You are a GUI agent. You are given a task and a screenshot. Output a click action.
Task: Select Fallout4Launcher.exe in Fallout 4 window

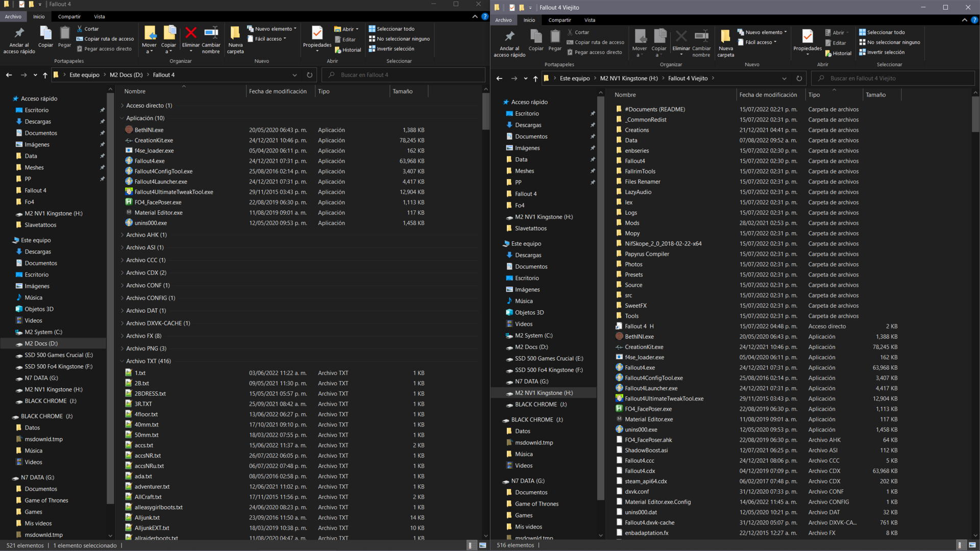tap(161, 182)
